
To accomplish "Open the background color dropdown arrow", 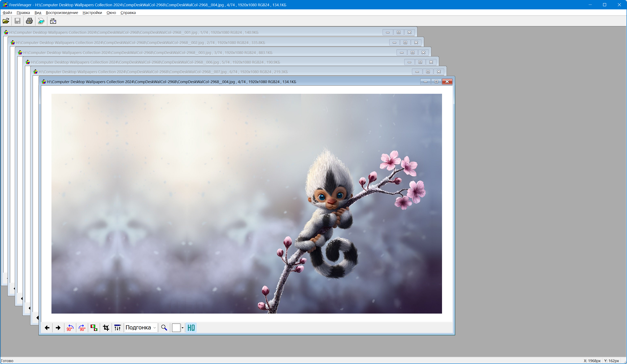I will point(183,328).
